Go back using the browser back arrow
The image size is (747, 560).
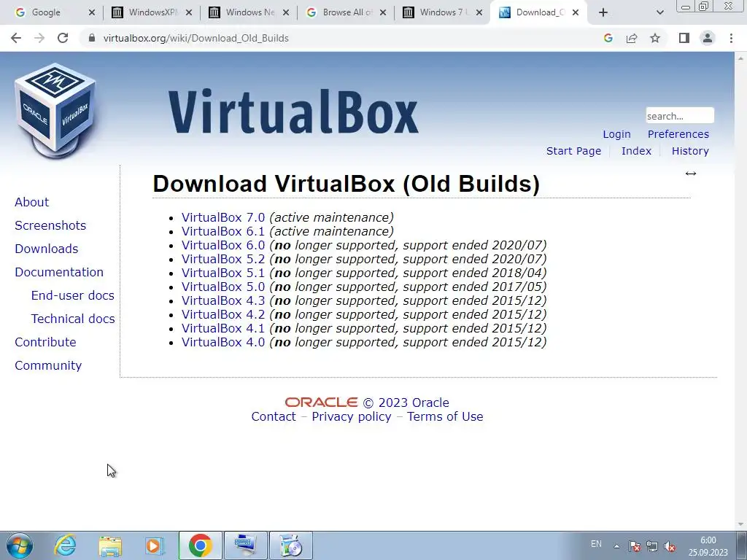16,38
